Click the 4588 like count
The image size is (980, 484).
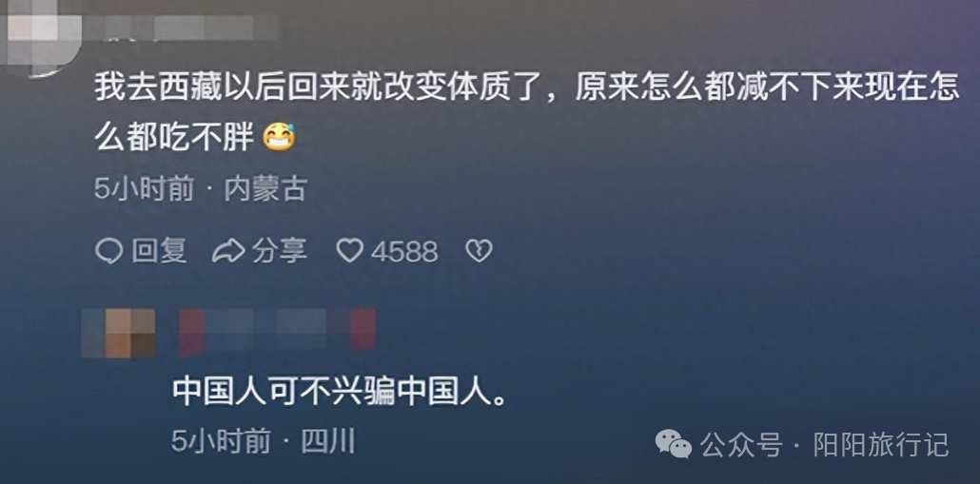(404, 252)
